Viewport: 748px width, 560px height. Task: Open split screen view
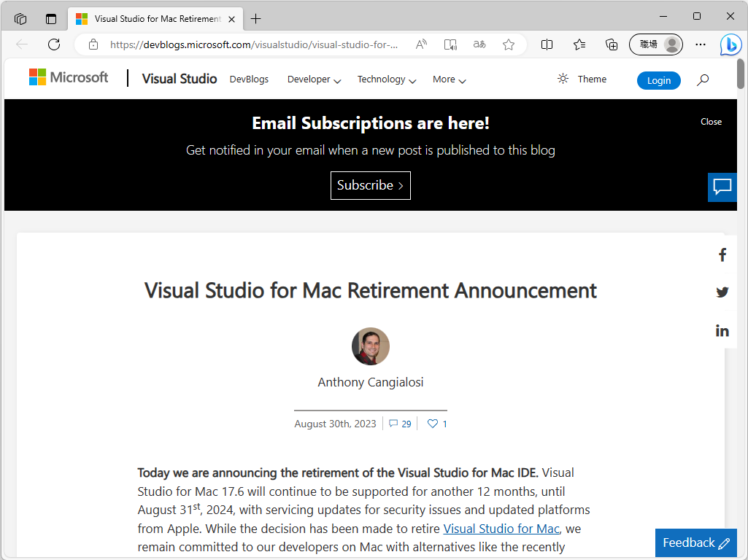tap(547, 44)
